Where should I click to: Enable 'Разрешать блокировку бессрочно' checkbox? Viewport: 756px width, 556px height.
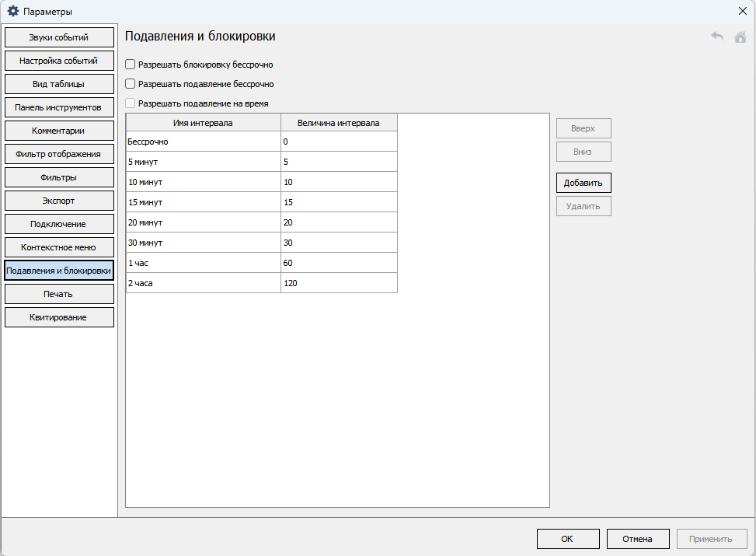[x=131, y=65]
